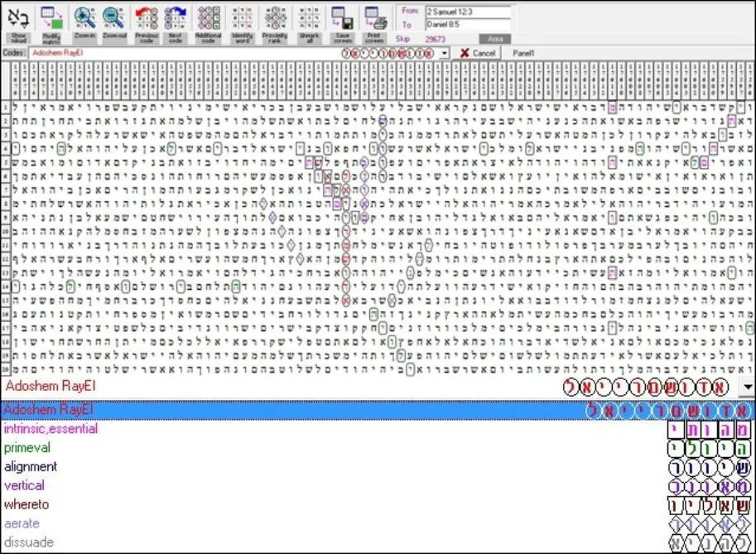
Task: Click the Zoom-in magnifier icon
Action: point(84,24)
